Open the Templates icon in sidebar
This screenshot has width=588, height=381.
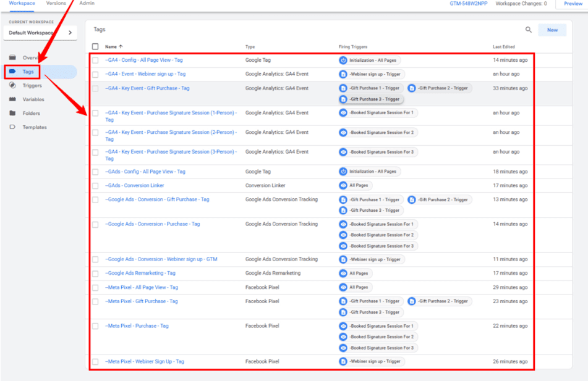[x=12, y=127]
